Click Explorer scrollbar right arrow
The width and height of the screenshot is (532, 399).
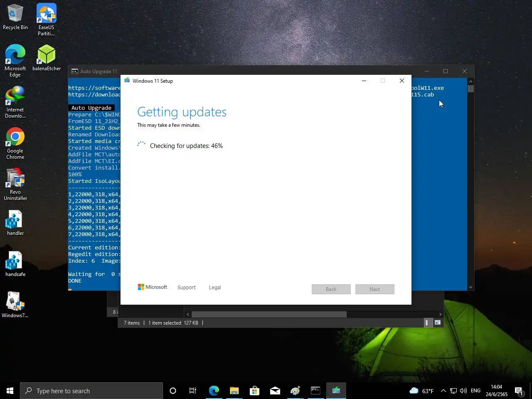[x=441, y=315]
